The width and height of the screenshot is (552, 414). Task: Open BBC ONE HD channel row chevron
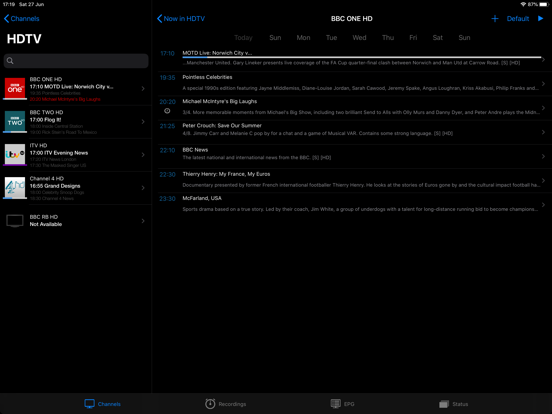point(143,89)
